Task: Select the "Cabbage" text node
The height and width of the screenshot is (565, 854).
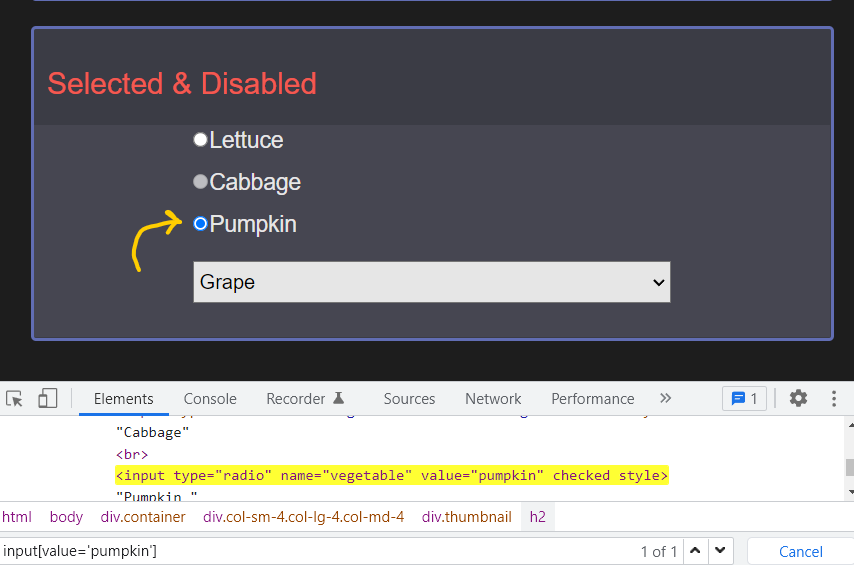Action: point(152,432)
